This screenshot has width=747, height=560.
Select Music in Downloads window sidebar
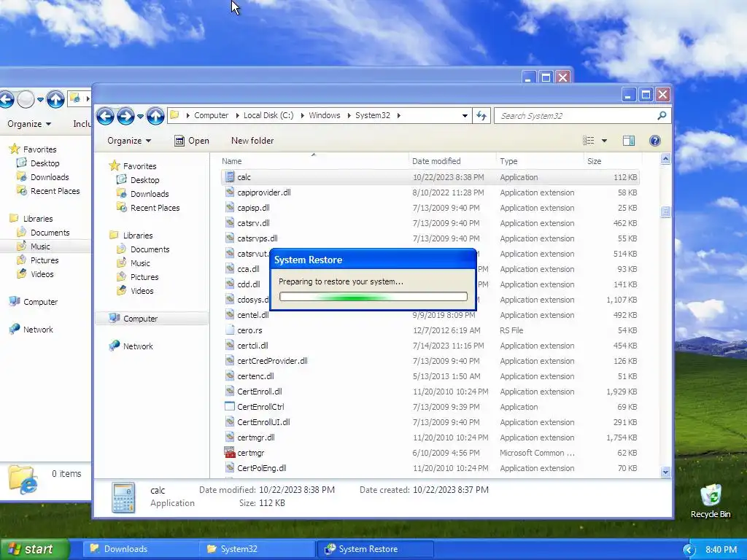point(40,246)
